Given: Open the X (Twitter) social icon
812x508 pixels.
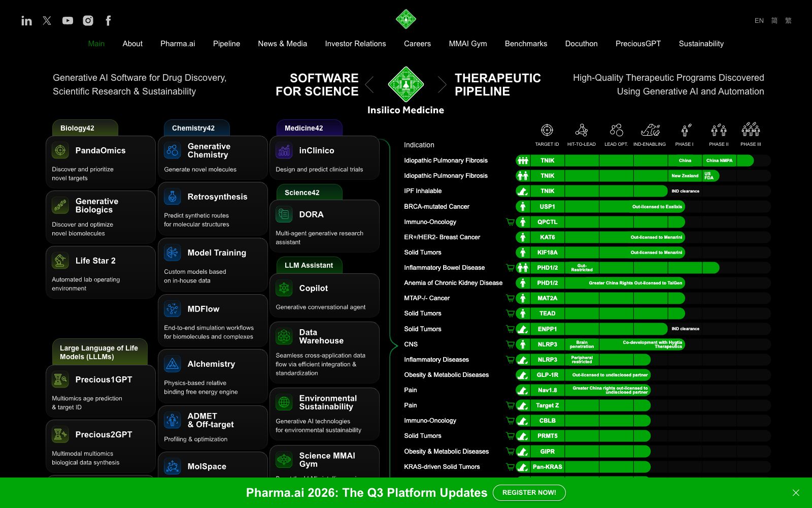Looking at the screenshot, I should pyautogui.click(x=47, y=20).
